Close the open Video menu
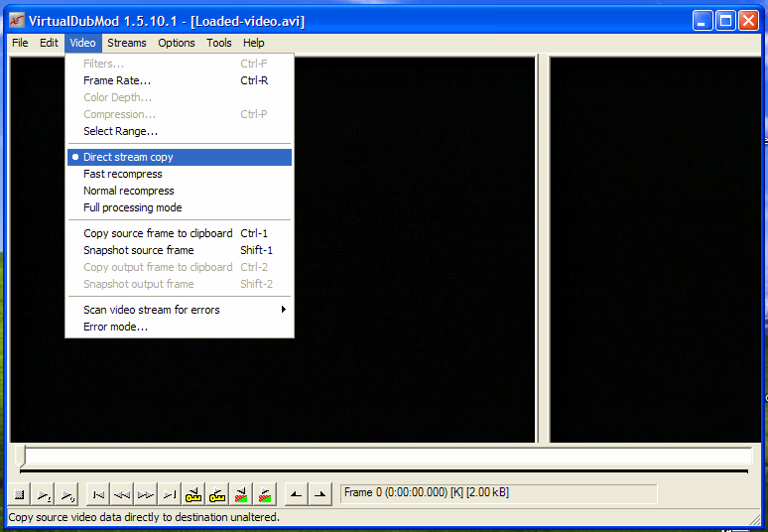 click(82, 43)
